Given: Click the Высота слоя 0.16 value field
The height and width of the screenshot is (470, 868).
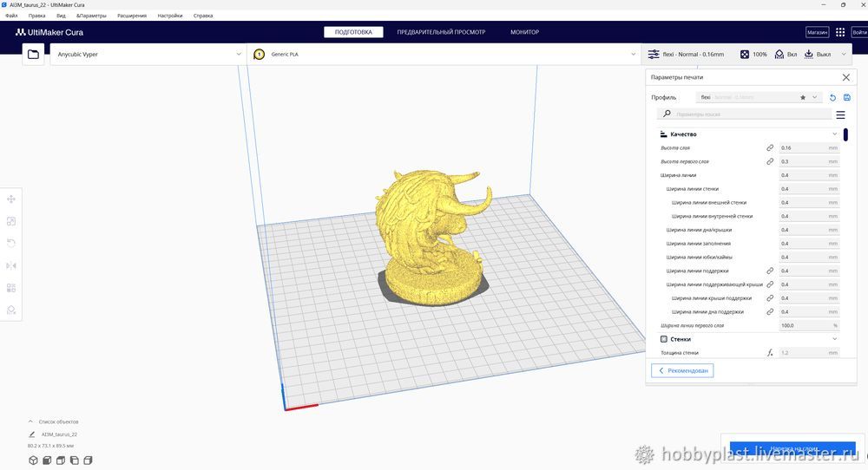Looking at the screenshot, I should 809,147.
